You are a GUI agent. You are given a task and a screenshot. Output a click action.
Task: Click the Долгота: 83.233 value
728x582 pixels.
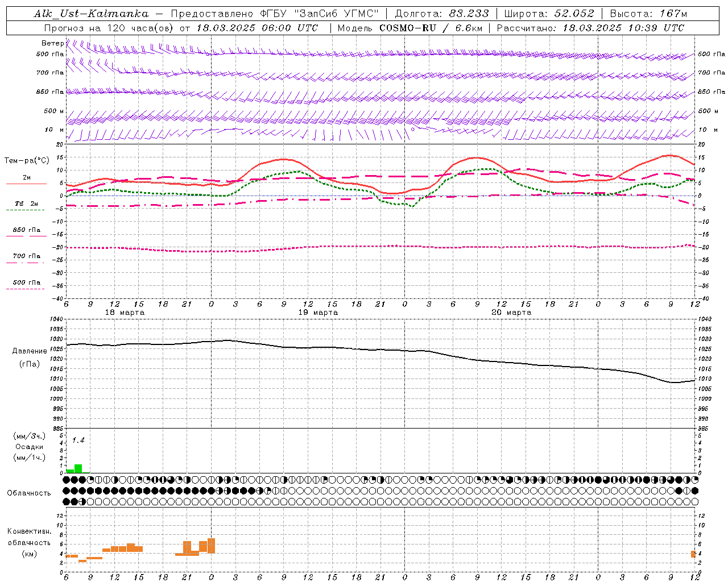[441, 14]
